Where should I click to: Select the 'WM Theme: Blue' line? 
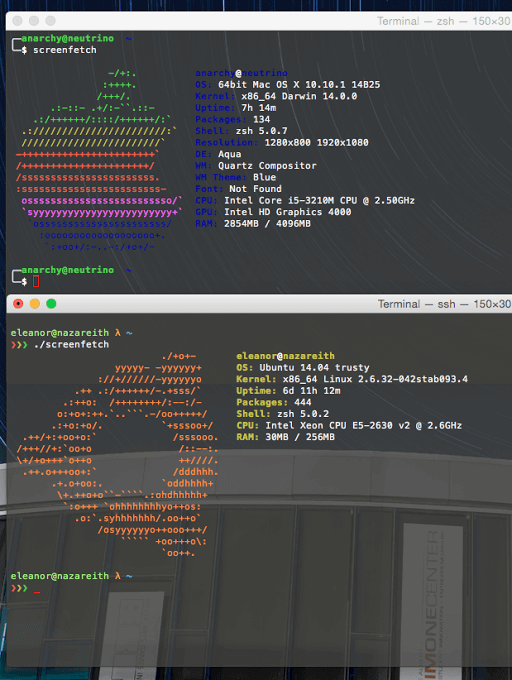(x=235, y=177)
